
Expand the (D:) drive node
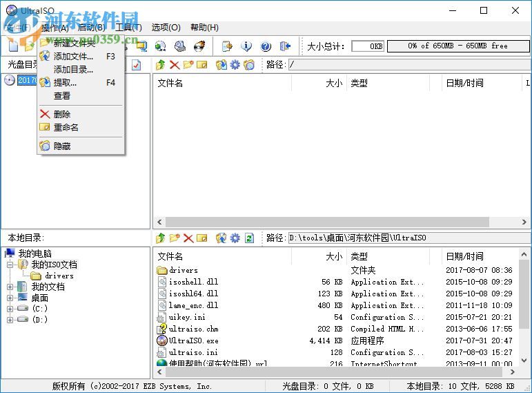10,320
